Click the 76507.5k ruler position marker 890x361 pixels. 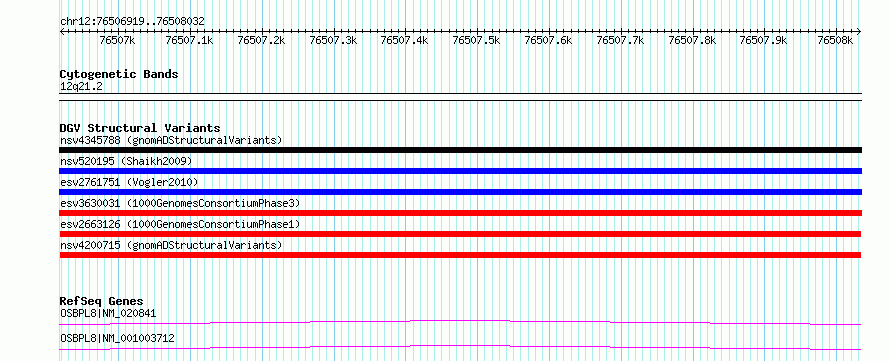[476, 40]
